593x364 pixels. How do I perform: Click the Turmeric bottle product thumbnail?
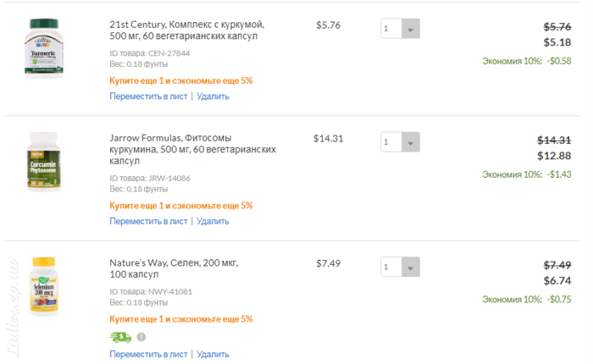(44, 47)
